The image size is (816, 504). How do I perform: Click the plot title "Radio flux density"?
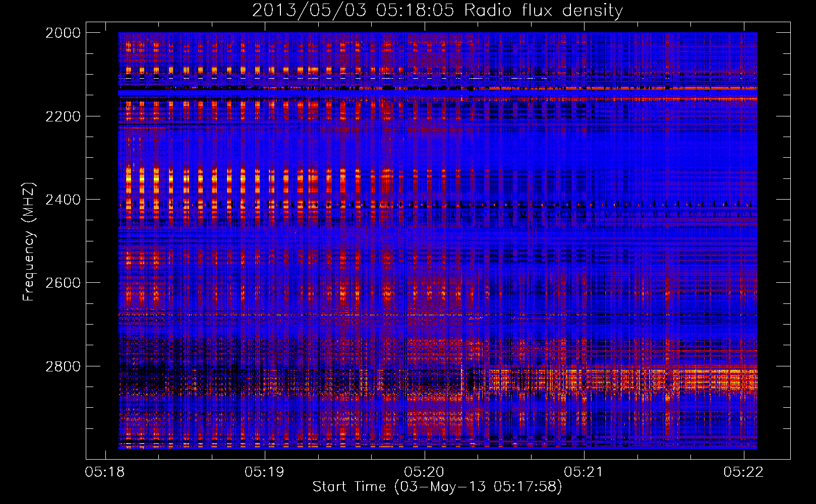coord(543,11)
